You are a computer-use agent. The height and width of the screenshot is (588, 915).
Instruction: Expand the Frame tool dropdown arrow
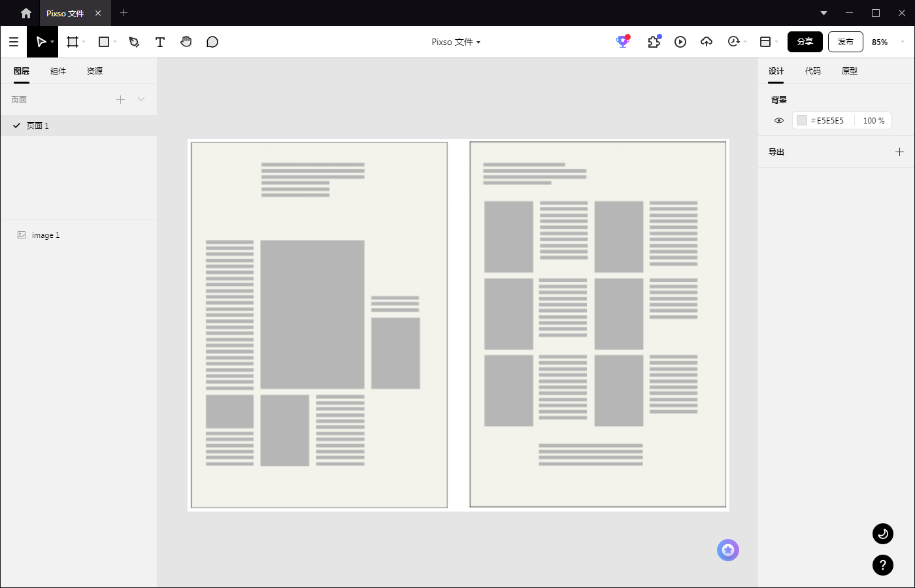click(84, 42)
